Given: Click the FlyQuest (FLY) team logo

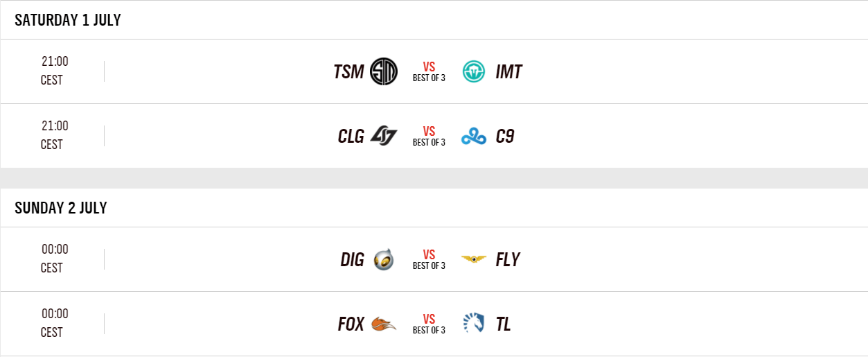Looking at the screenshot, I should [x=474, y=259].
